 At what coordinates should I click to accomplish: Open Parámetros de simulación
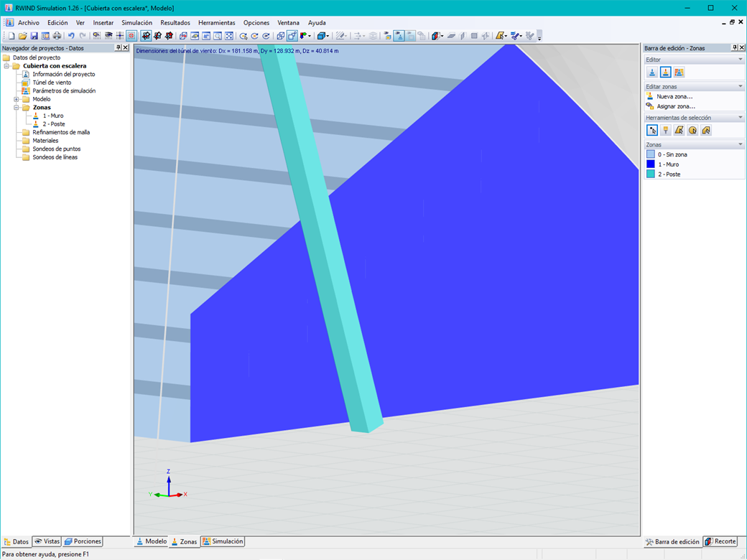[62, 90]
